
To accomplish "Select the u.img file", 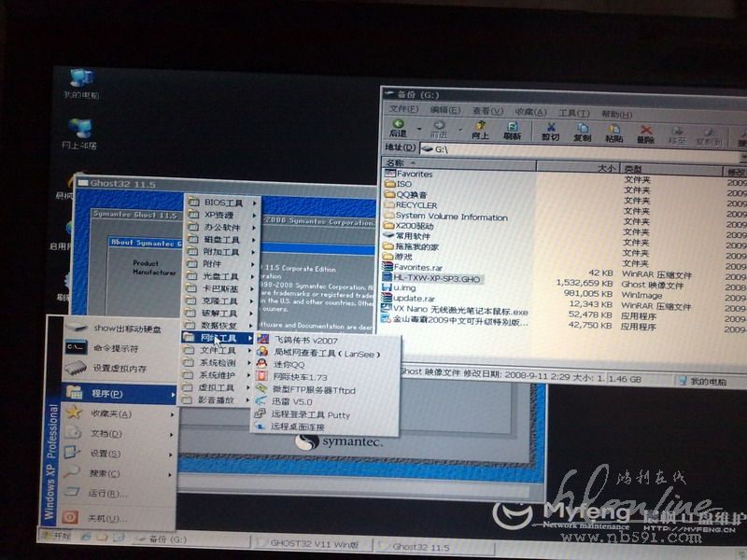I will pyautogui.click(x=399, y=288).
